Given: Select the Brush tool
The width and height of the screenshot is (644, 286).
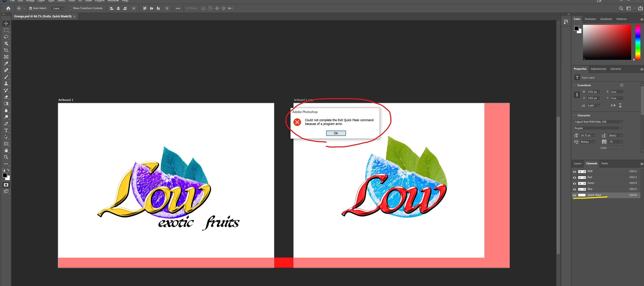Looking at the screenshot, I should pos(6,77).
